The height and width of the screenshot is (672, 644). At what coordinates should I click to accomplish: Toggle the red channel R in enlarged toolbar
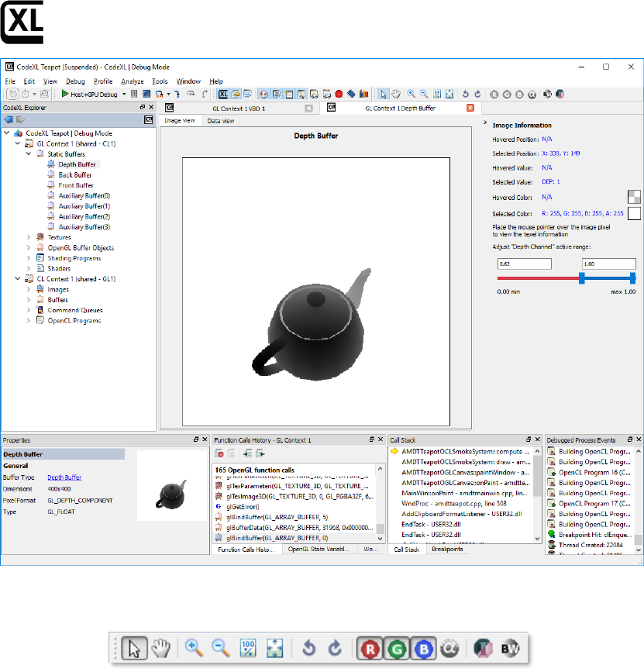point(370,649)
